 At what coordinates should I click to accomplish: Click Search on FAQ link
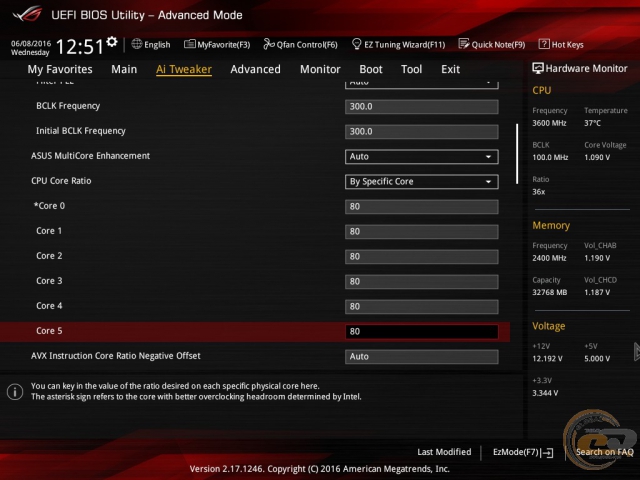point(604,452)
